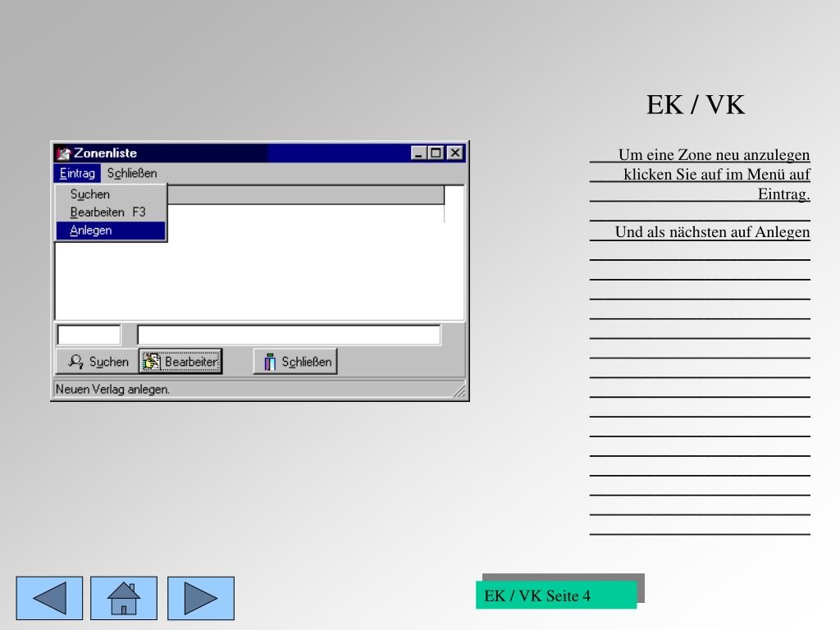
Task: Close the Zonenliste window
Action: pyautogui.click(x=455, y=153)
